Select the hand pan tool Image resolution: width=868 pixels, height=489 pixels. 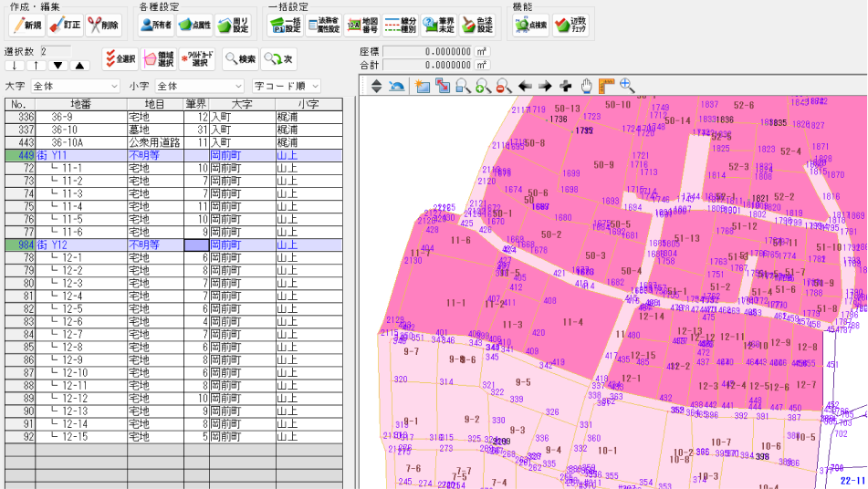(586, 86)
